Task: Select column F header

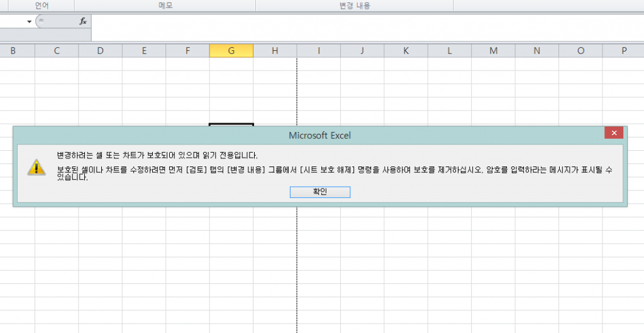Action: coord(187,51)
